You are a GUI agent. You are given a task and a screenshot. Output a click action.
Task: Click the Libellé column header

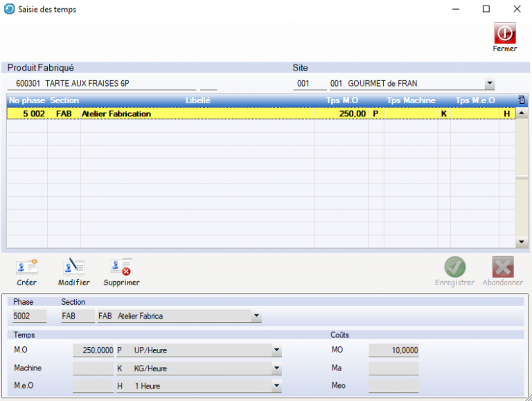point(197,100)
